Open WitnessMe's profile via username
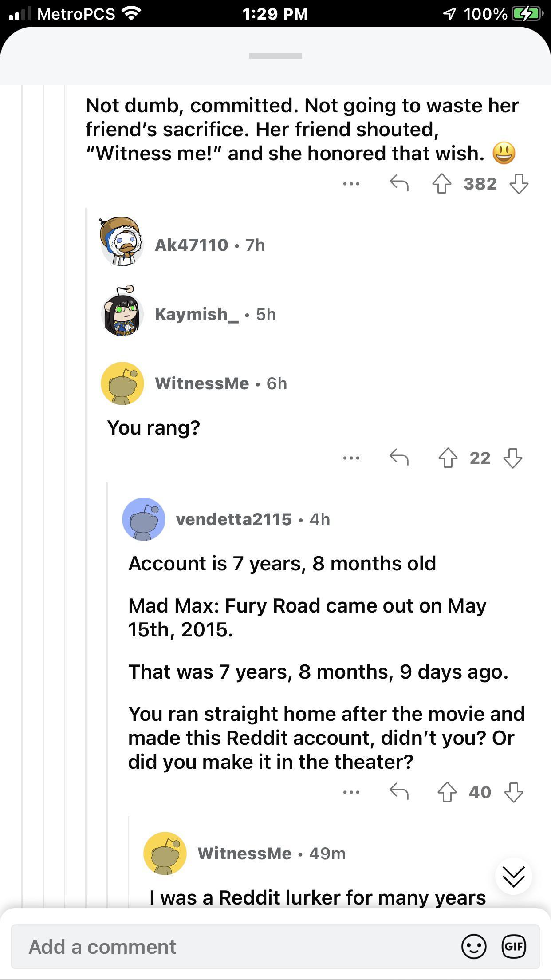The width and height of the screenshot is (551, 980). pyautogui.click(x=203, y=383)
